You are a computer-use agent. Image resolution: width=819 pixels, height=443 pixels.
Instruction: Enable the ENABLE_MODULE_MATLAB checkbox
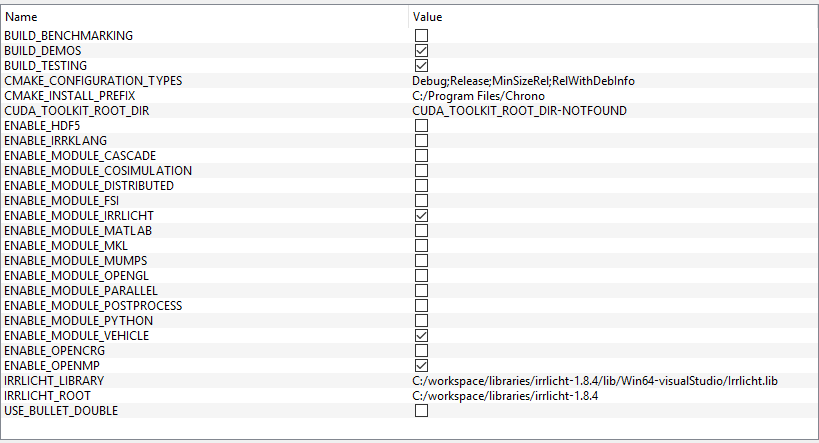(421, 231)
